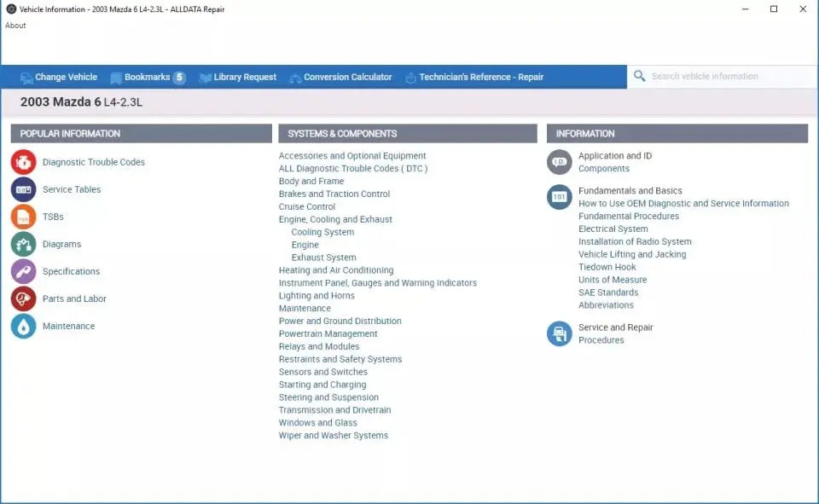Open Technician's Reference - Repair

coord(473,78)
